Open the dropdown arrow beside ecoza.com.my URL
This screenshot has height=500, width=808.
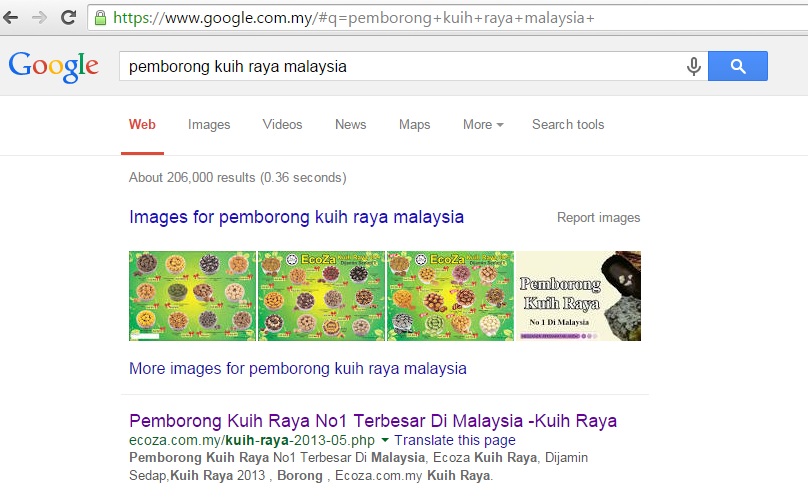384,440
